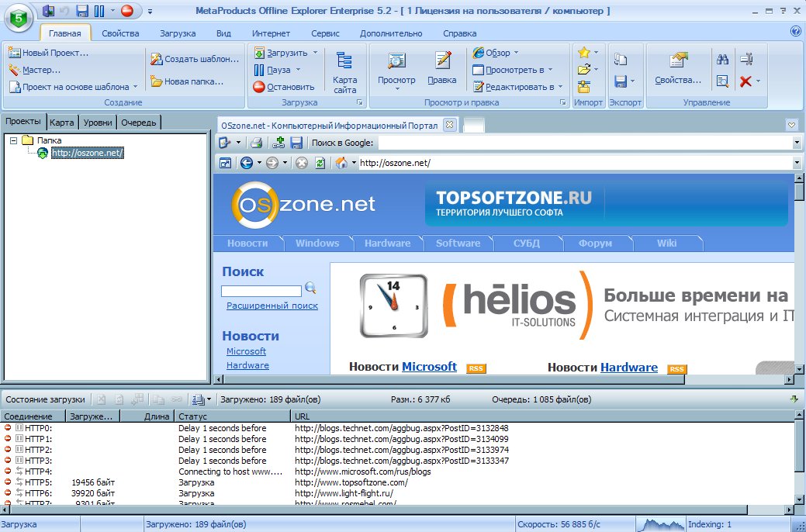Click the yellow star favorites import icon
This screenshot has height=532, width=806.
point(584,53)
